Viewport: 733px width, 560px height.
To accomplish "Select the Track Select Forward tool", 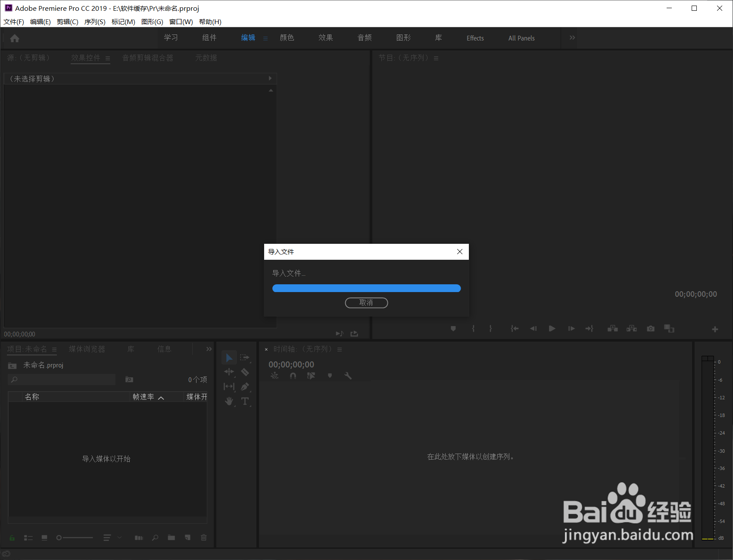I will click(245, 358).
